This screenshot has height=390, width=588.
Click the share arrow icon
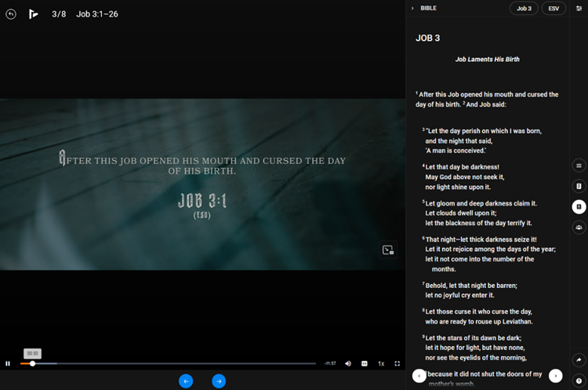tap(579, 360)
